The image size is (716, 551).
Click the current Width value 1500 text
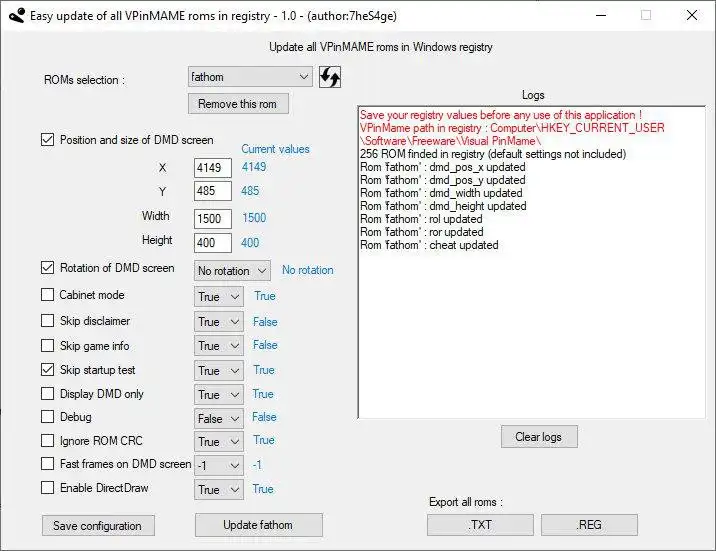pyautogui.click(x=254, y=218)
